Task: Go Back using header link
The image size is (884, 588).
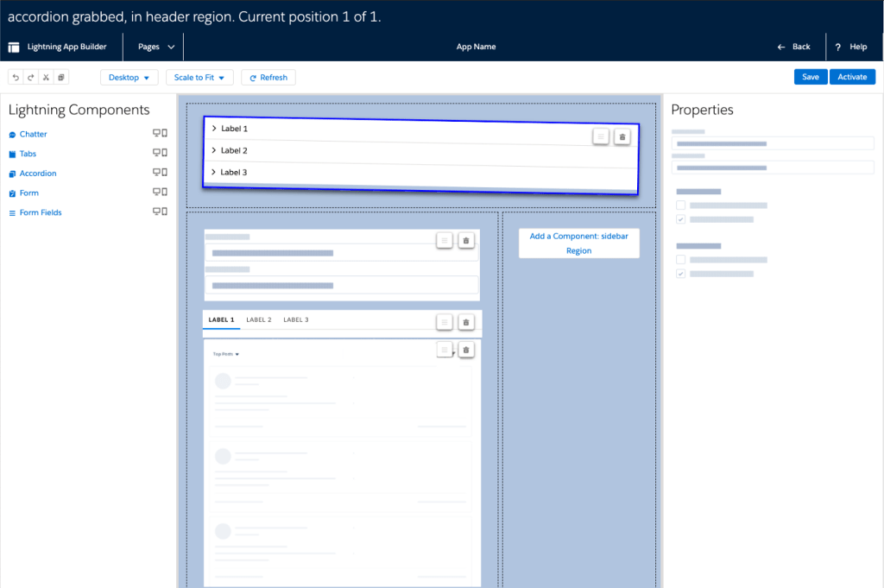Action: pyautogui.click(x=794, y=47)
